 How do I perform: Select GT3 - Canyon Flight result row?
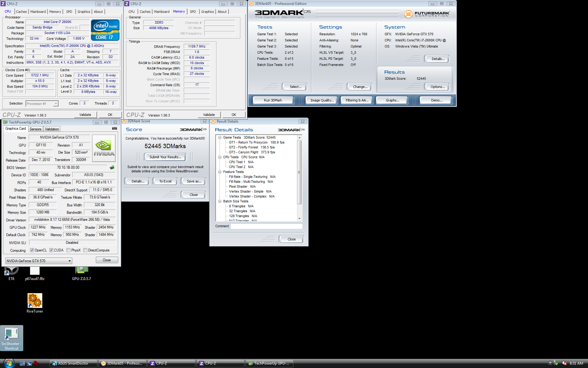[x=252, y=152]
